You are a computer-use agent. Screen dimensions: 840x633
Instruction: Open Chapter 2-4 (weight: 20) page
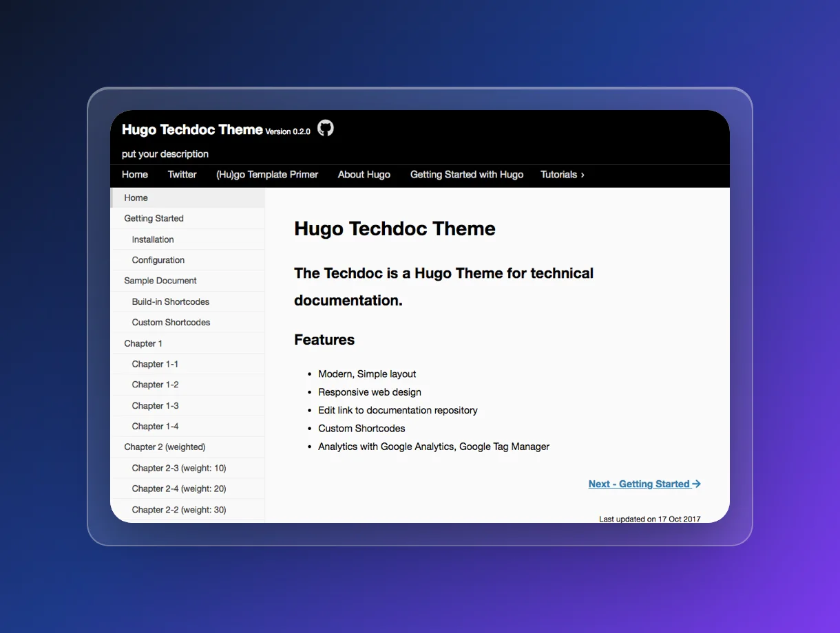(x=187, y=489)
